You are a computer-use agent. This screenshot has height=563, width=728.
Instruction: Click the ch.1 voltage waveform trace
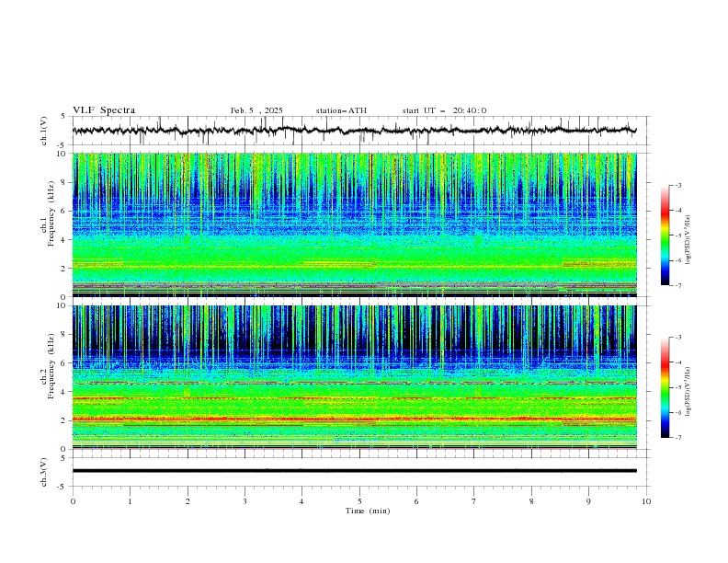tap(354, 131)
